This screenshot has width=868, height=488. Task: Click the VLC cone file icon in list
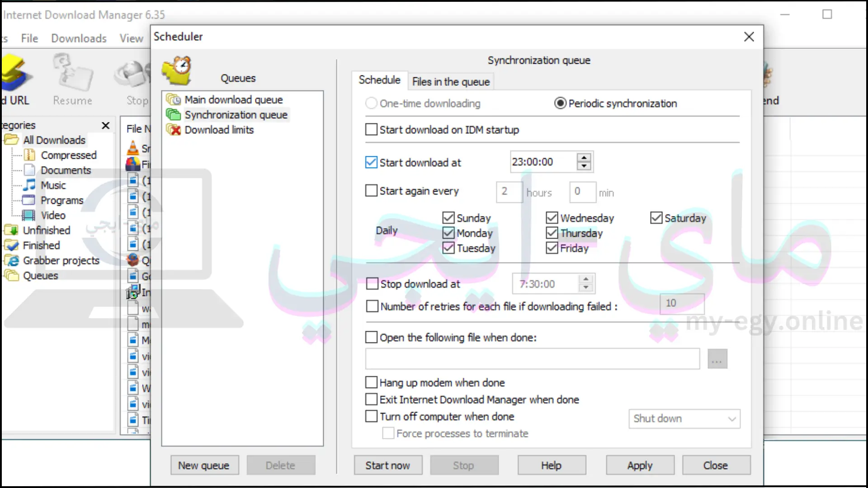(133, 148)
